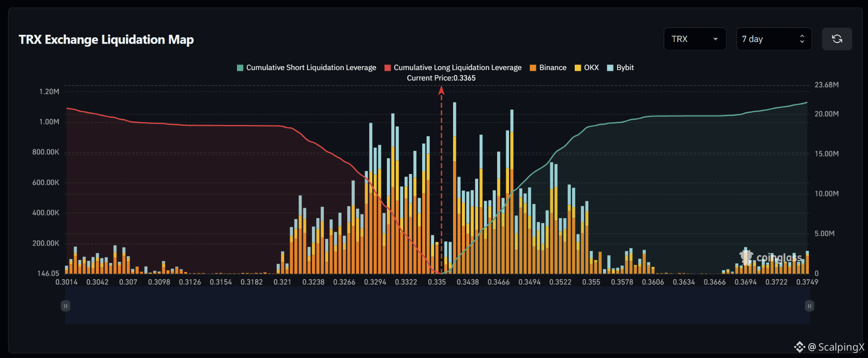
Task: Click the Current Price:0.3365 label
Action: coord(441,78)
